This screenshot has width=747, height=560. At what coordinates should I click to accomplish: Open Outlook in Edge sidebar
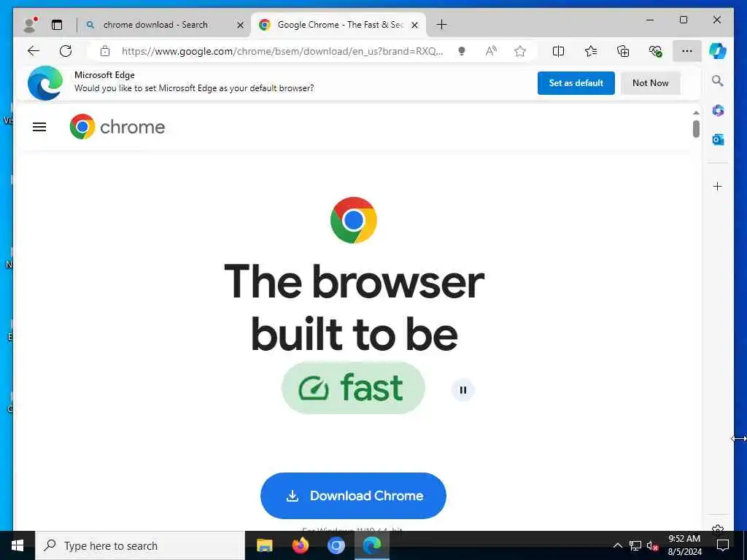point(718,139)
